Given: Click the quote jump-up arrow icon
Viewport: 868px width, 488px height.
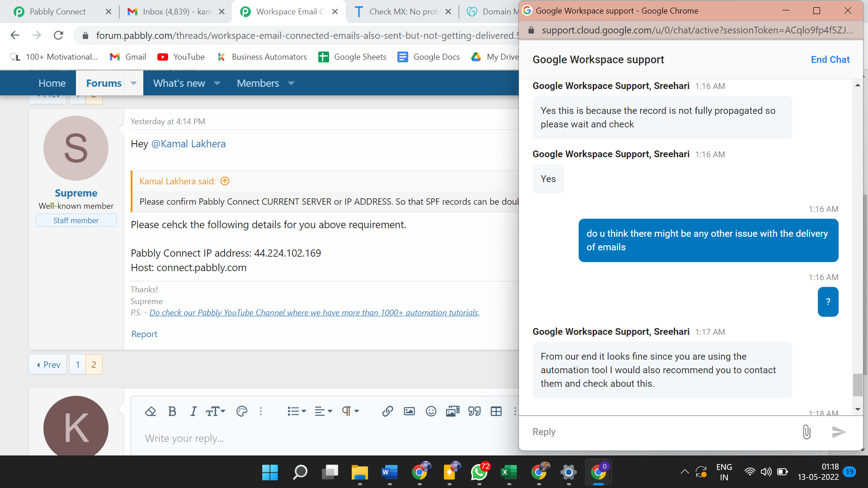Looking at the screenshot, I should click(225, 181).
